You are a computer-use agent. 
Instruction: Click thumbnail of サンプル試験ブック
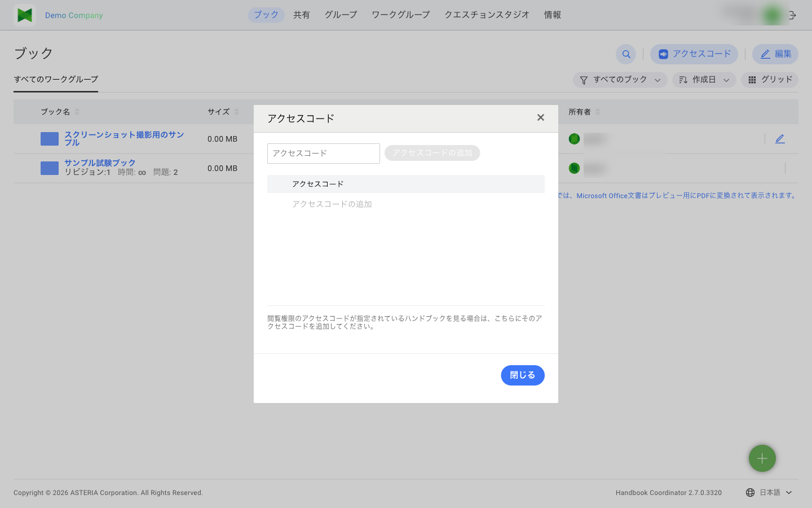(x=50, y=168)
